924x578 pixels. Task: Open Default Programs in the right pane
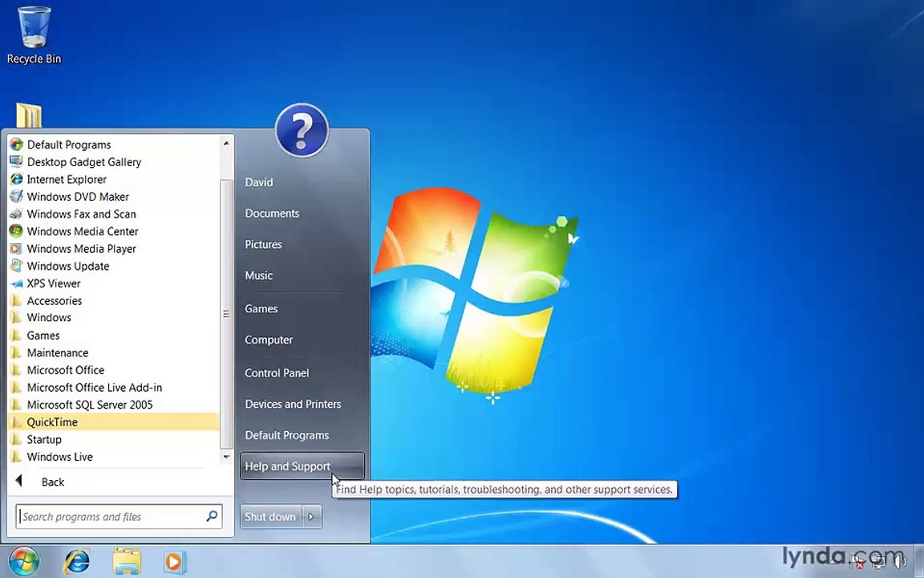point(286,435)
